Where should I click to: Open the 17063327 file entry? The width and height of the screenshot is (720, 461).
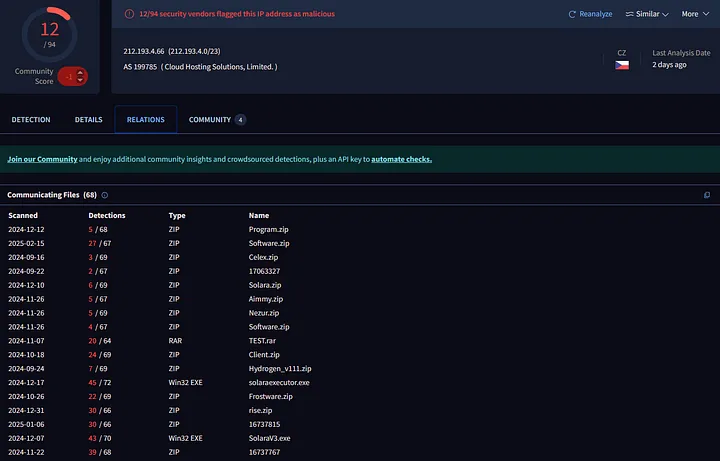(264, 271)
